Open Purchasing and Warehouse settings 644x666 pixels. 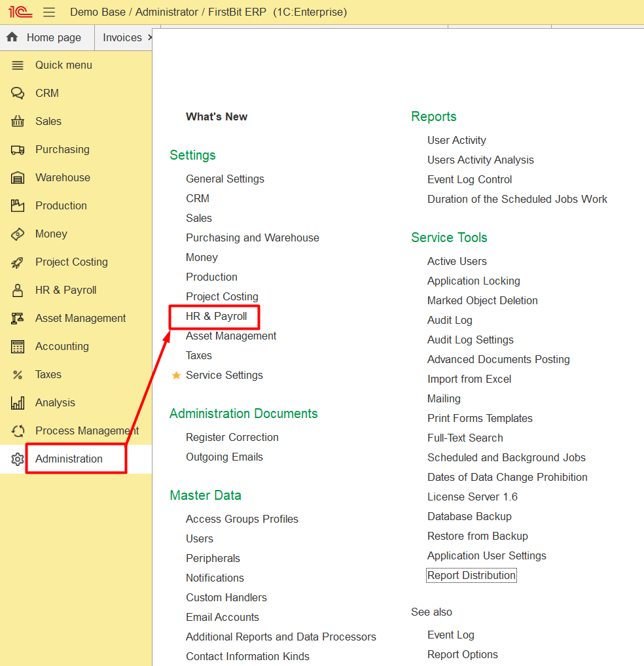(253, 237)
